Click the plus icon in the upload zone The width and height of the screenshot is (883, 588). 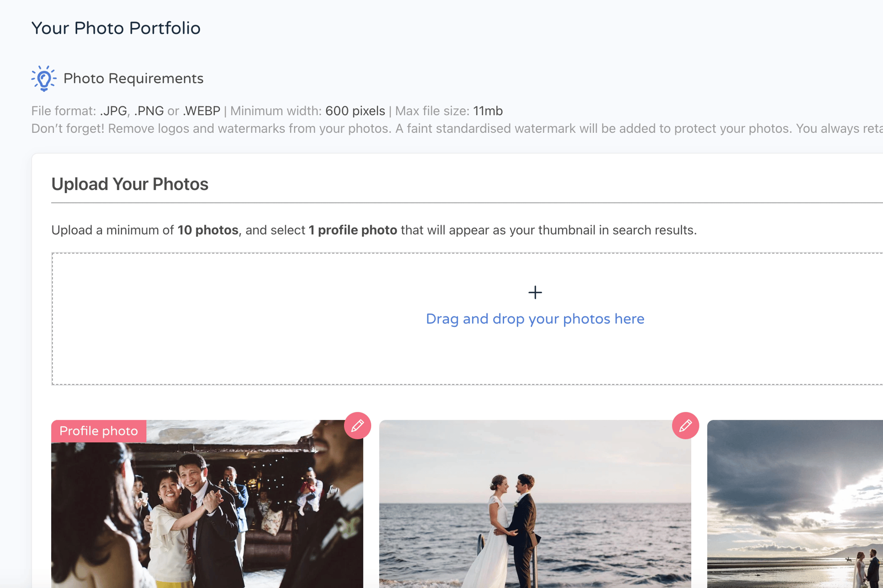point(535,293)
